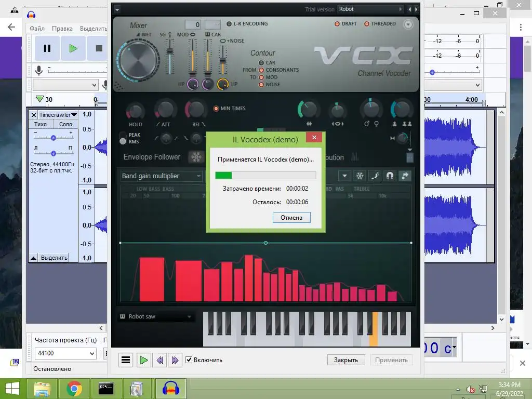The width and height of the screenshot is (532, 399).
Task: Click the Соло solo button
Action: point(65,124)
